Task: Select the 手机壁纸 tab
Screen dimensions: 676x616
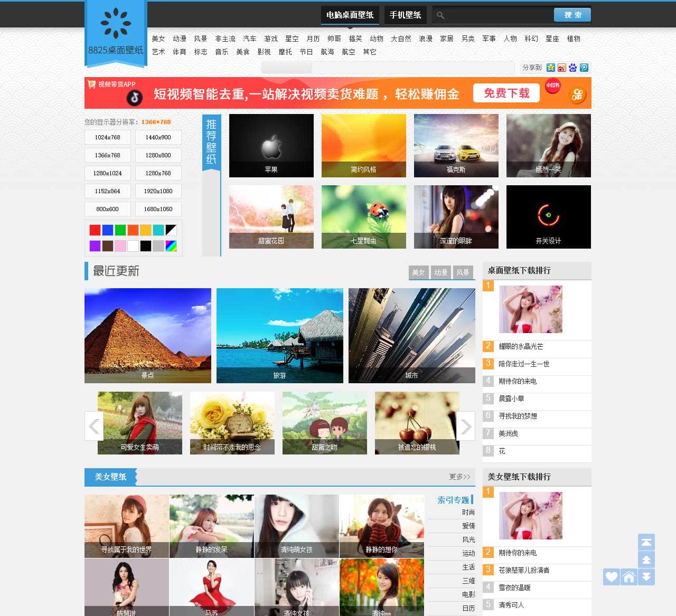Action: click(406, 15)
